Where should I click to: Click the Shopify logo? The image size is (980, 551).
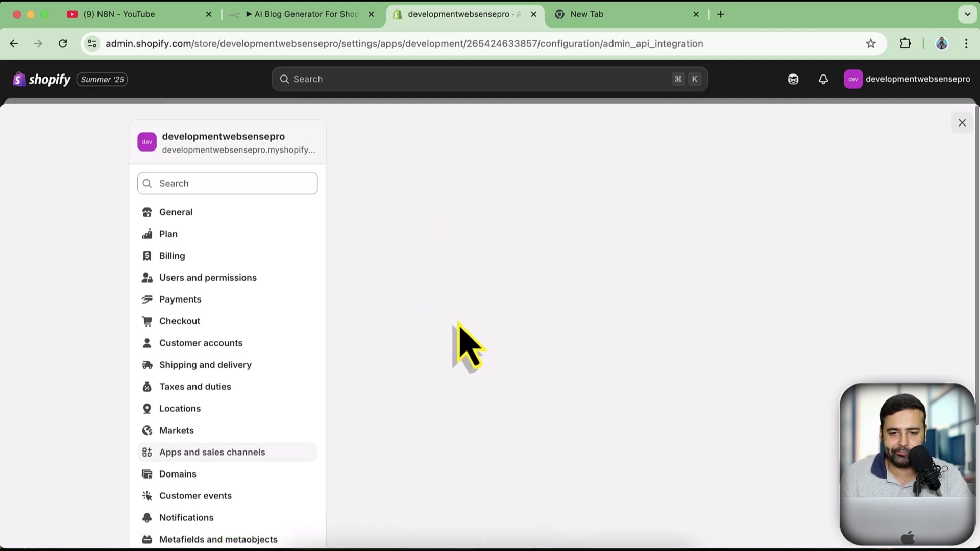[x=42, y=79]
